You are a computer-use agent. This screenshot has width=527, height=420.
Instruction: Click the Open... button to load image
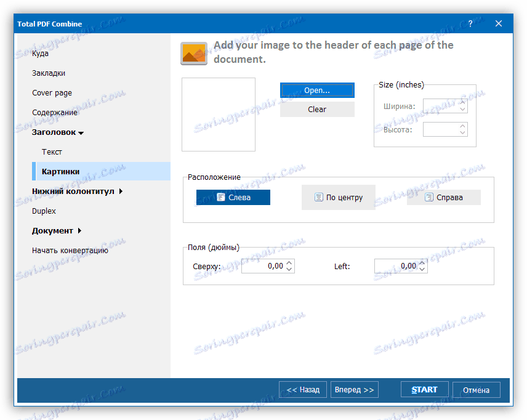[x=317, y=90]
